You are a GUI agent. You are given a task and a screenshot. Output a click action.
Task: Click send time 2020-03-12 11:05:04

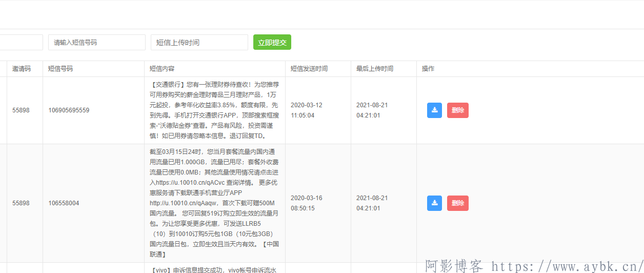coord(307,110)
